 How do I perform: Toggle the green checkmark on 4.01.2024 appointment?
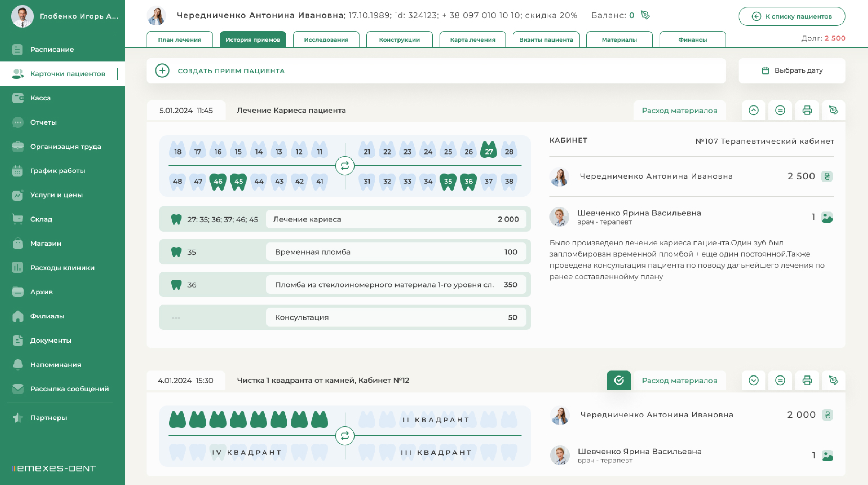click(619, 380)
